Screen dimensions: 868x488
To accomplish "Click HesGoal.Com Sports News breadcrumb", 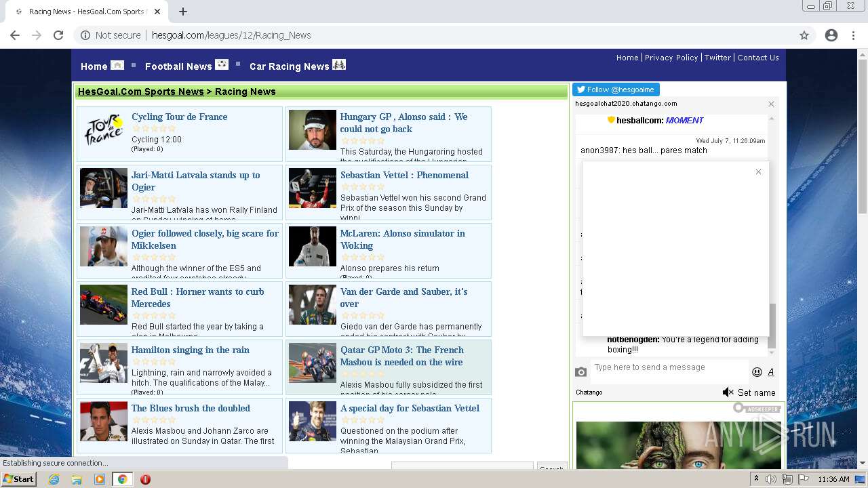I will (x=141, y=91).
